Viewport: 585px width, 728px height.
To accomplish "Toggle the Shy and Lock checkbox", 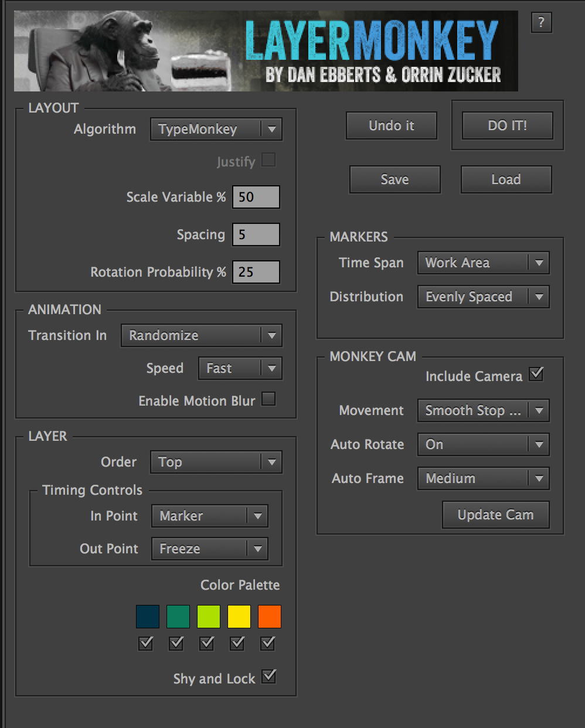I will (x=268, y=676).
